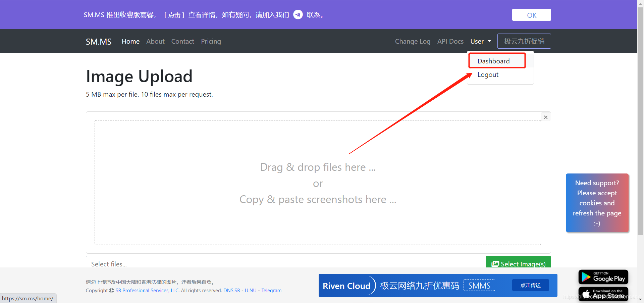The image size is (644, 303).
Task: Open the User dropdown menu
Action: (x=481, y=41)
